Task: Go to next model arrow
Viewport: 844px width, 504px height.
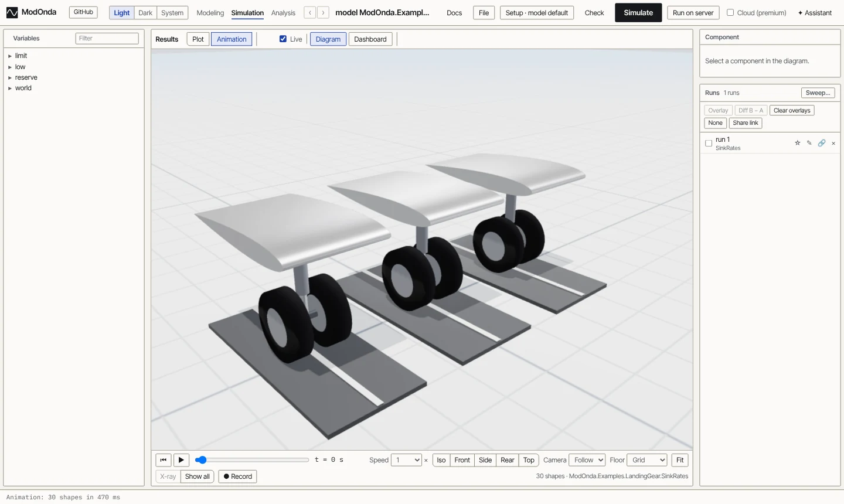Action: point(323,12)
